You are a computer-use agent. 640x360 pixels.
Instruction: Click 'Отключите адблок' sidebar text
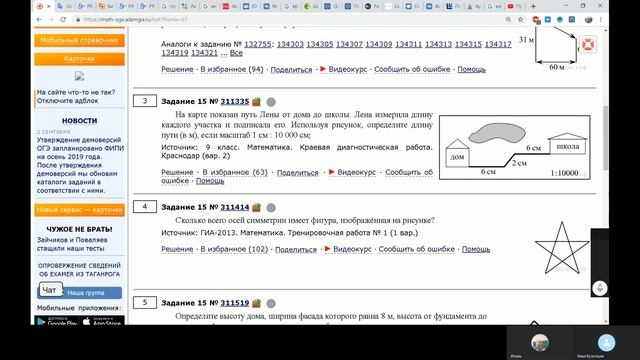coord(67,100)
